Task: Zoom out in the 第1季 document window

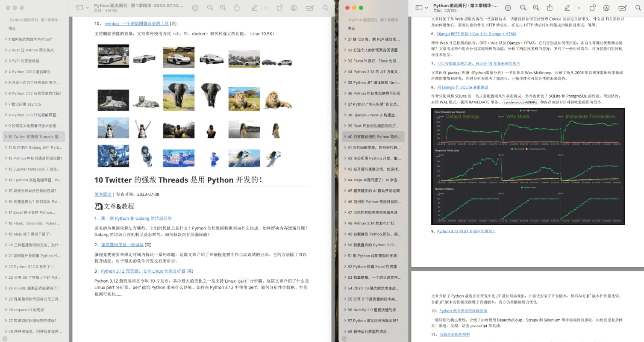Action: [x=210, y=8]
